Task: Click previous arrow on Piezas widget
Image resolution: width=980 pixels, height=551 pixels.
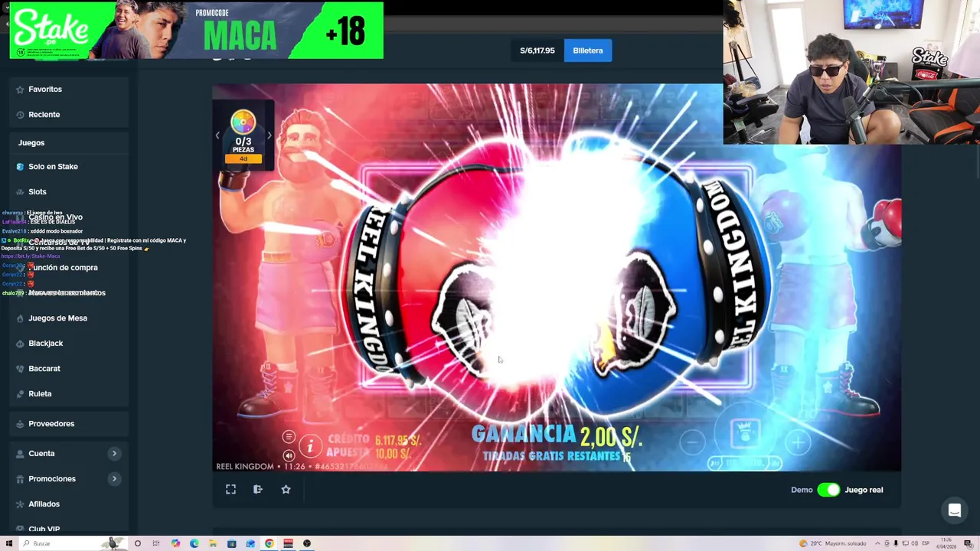Action: [x=217, y=136]
